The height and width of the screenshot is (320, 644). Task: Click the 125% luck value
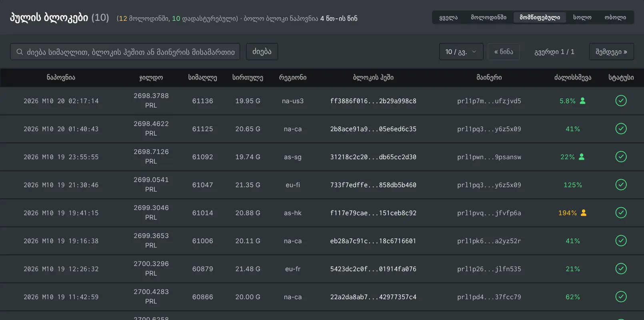tap(573, 185)
